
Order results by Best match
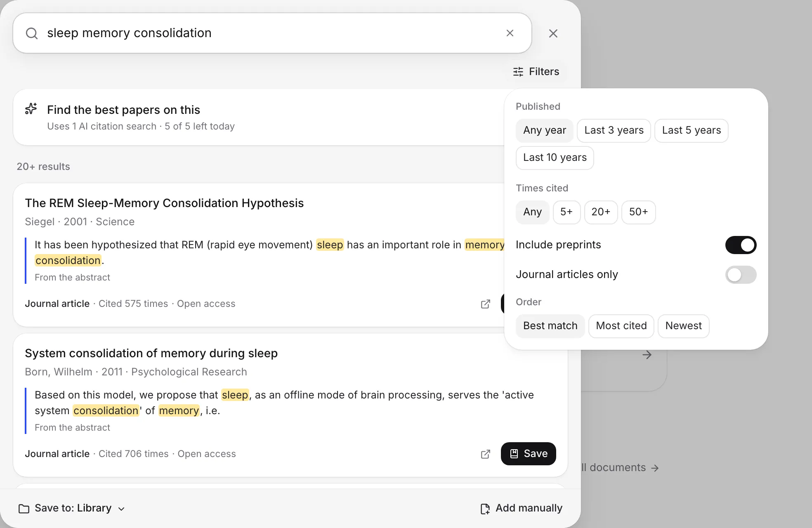point(550,326)
